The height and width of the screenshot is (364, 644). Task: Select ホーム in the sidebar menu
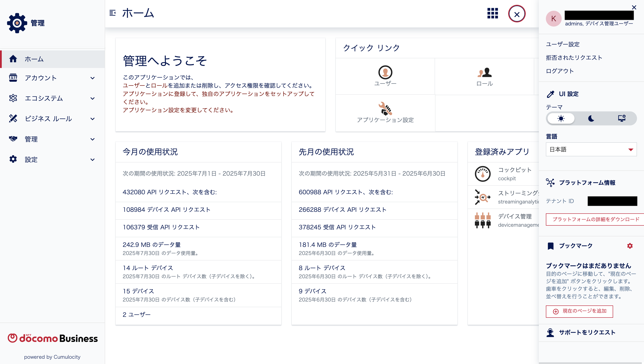pyautogui.click(x=53, y=59)
